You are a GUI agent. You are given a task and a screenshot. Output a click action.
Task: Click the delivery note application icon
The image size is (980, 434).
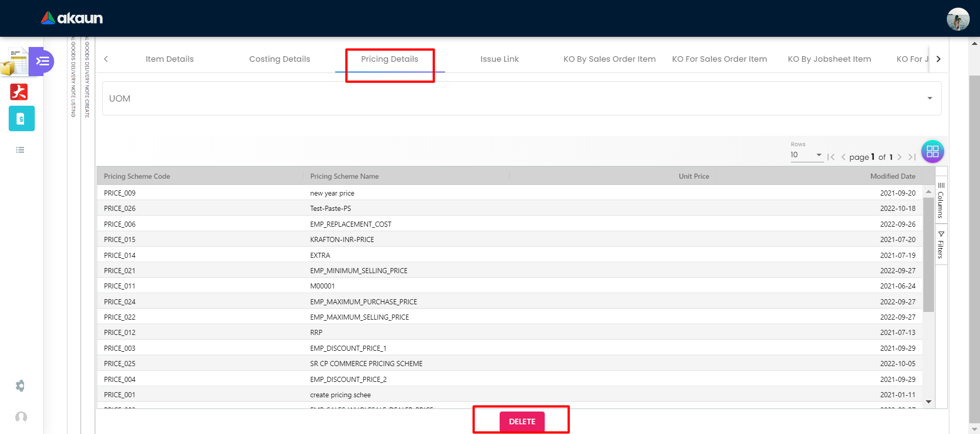(x=14, y=62)
